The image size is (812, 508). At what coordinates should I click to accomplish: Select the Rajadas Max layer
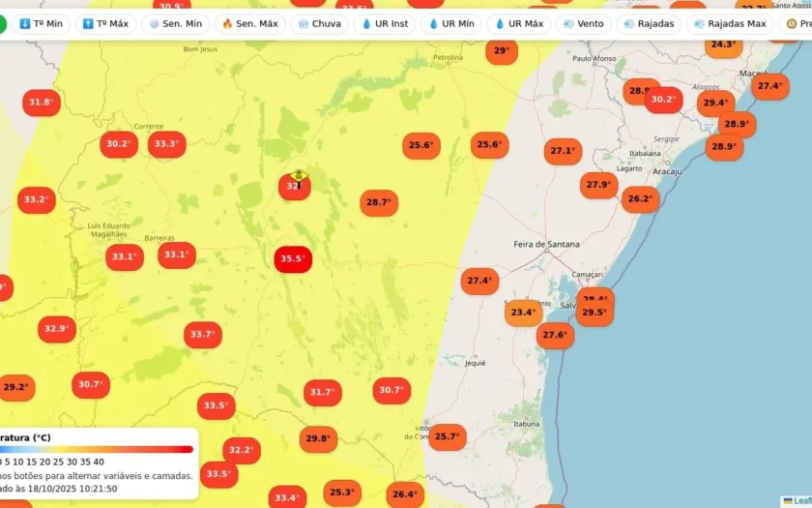click(x=730, y=24)
